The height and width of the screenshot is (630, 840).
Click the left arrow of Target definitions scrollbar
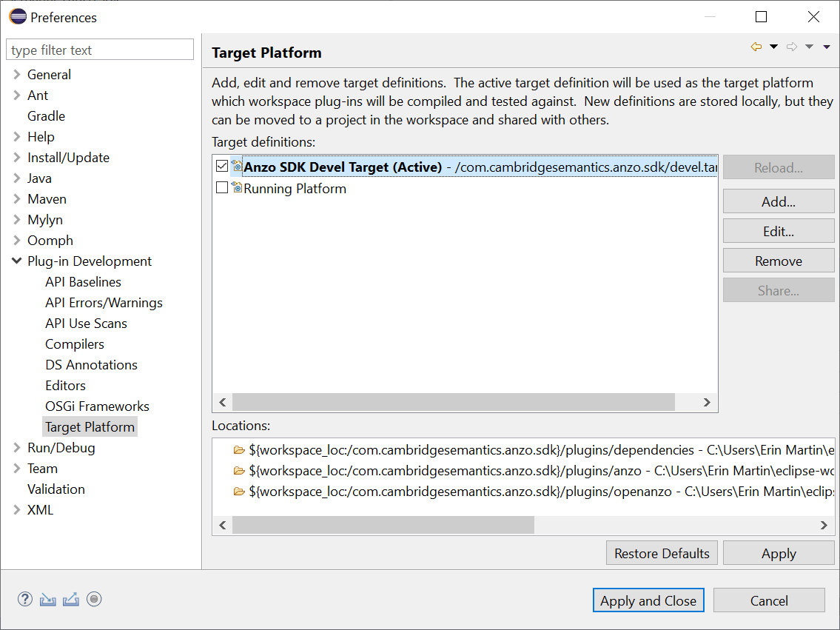click(223, 402)
